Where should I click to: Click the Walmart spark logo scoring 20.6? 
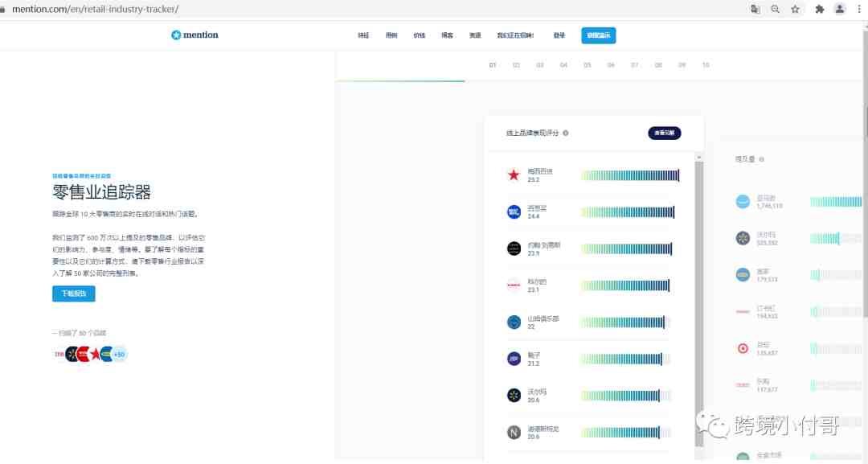514,395
